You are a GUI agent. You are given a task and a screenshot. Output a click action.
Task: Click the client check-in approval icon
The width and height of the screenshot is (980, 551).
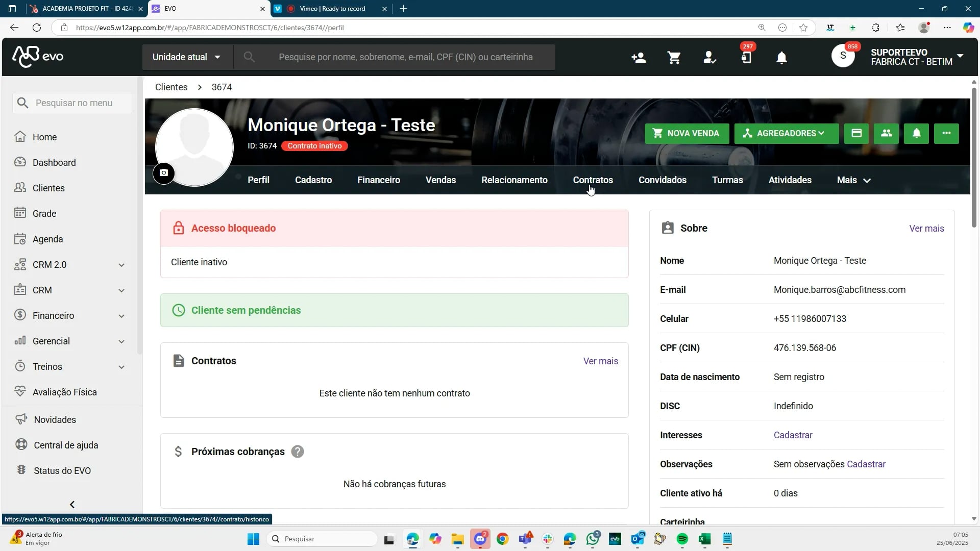click(709, 58)
